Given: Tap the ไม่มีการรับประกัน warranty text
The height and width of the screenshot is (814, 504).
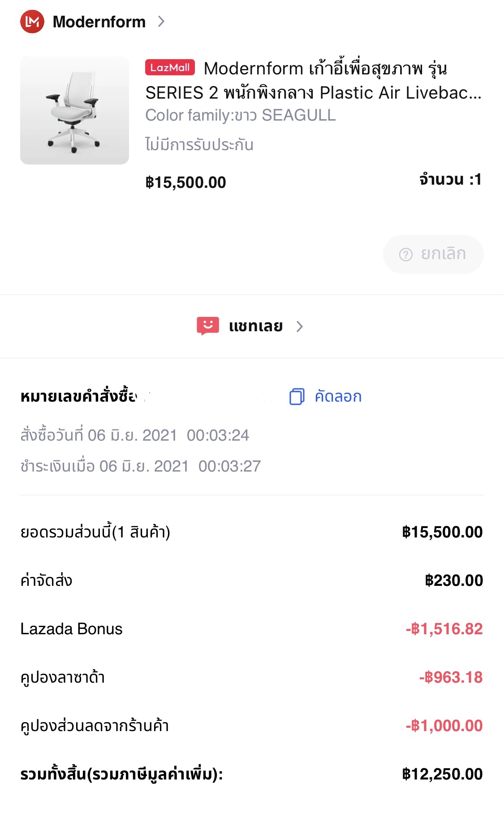Looking at the screenshot, I should pyautogui.click(x=199, y=145).
